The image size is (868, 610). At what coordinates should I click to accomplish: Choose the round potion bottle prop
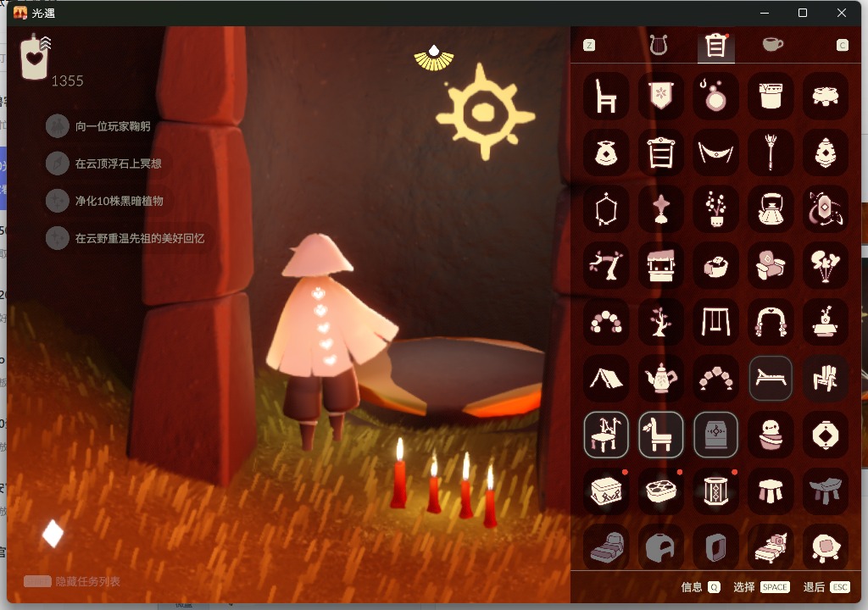click(715, 96)
